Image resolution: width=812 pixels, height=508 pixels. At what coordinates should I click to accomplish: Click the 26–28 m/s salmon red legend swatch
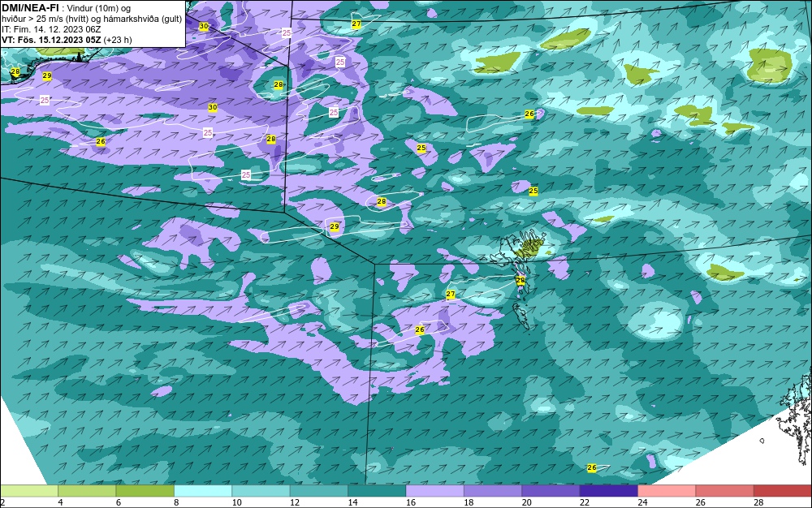tap(725, 491)
